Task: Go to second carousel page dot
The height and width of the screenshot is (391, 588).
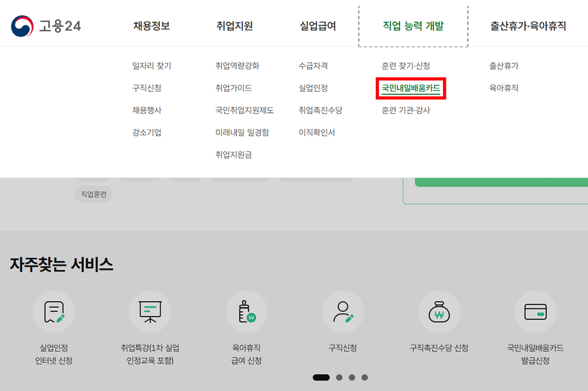Action: (x=339, y=377)
